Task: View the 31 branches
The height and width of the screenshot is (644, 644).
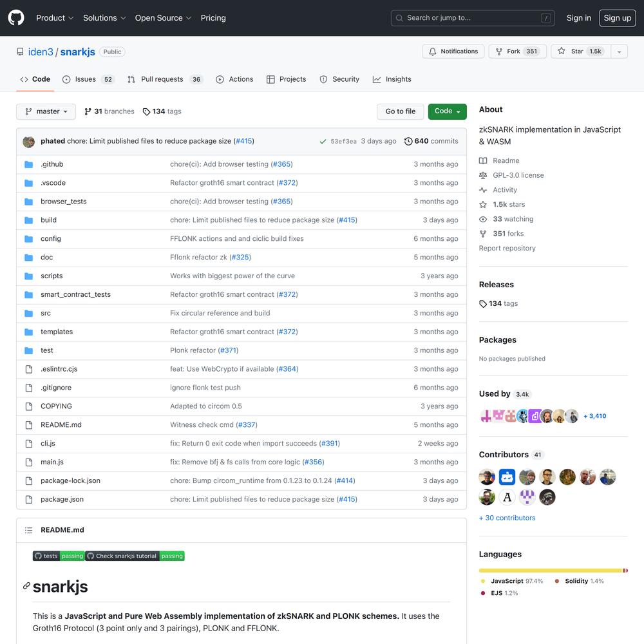Action: [x=109, y=111]
